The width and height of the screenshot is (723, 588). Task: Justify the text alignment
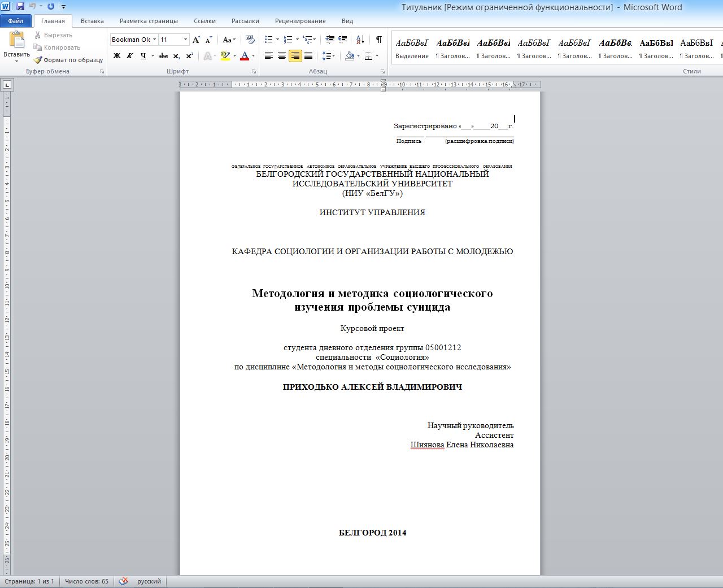[308, 56]
